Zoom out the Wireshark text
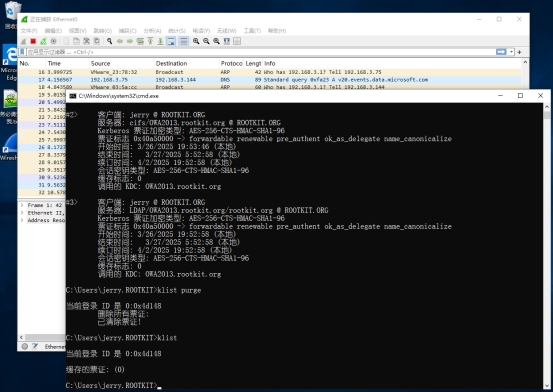Viewport: 553px width, 392px height. pyautogui.click(x=206, y=41)
